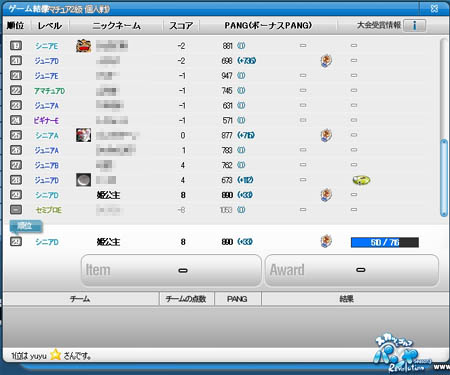Click rank 19 player's avatar icon
Viewport: 450px width, 375px height.
[x=83, y=46]
